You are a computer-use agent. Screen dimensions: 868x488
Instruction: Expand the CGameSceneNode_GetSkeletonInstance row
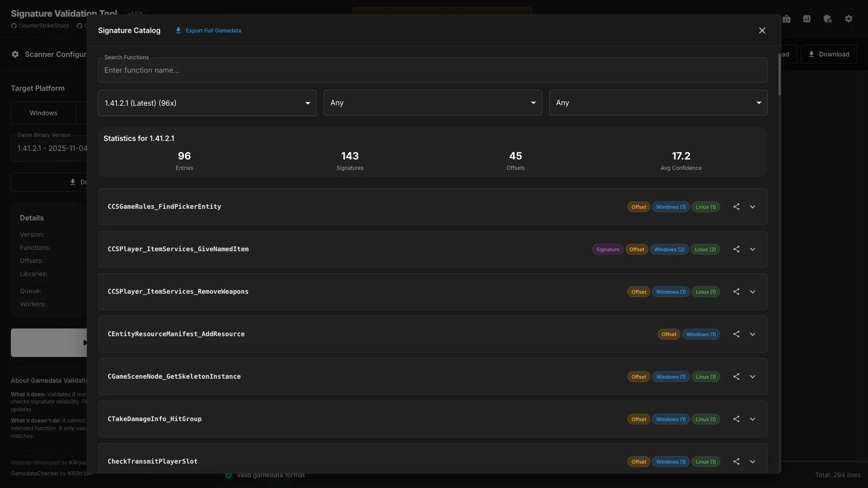753,376
